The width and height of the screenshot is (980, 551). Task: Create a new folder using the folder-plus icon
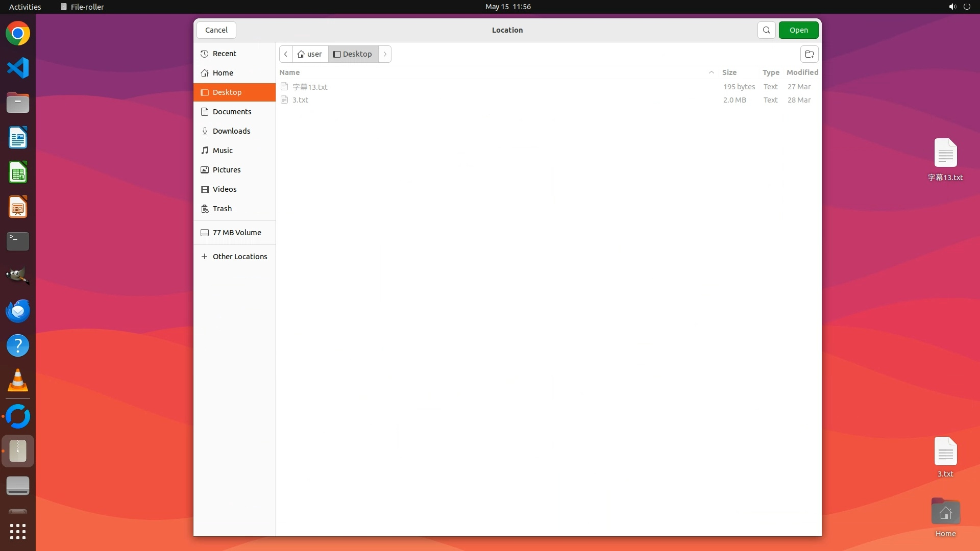[809, 54]
